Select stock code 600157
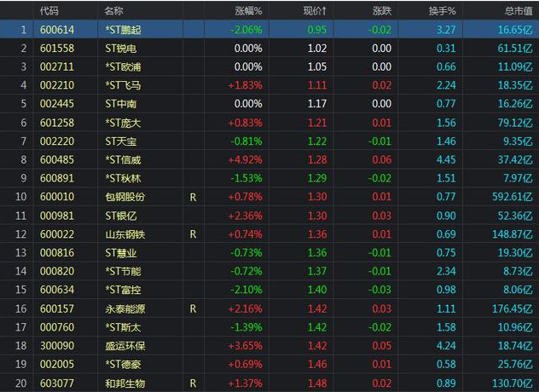Viewport: 539px width, 392px height. coord(57,308)
